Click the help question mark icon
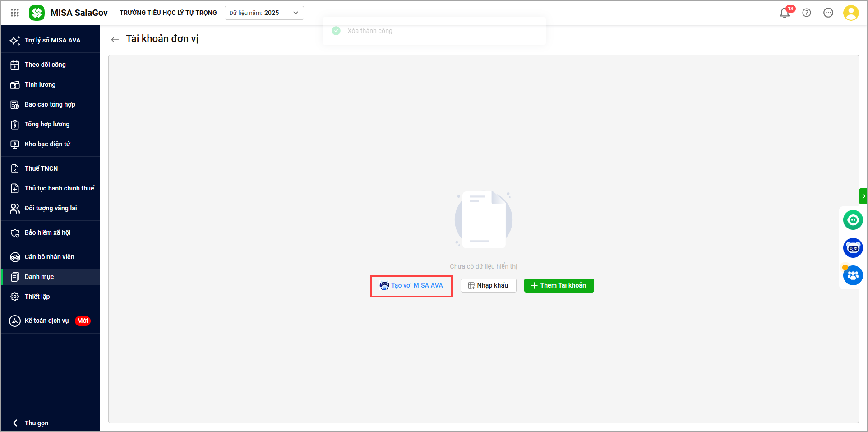The height and width of the screenshot is (432, 868). (x=807, y=13)
